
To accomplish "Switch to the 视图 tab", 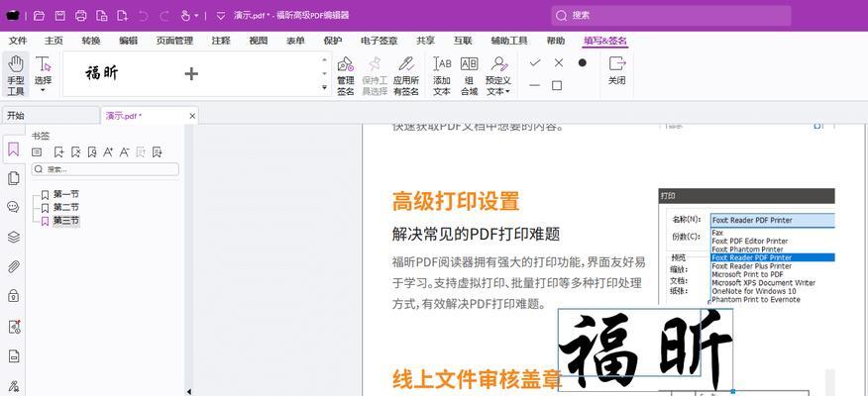I will (x=258, y=41).
